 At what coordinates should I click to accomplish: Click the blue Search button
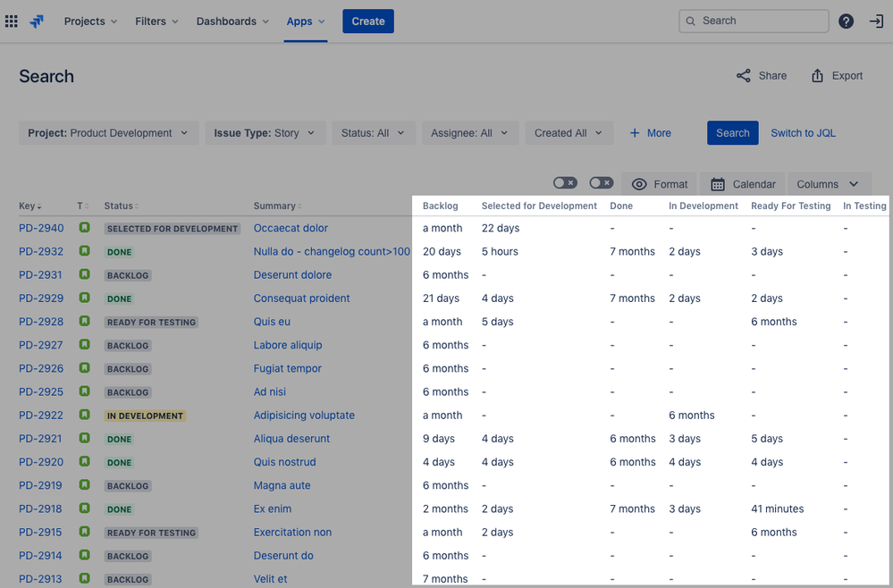(732, 132)
